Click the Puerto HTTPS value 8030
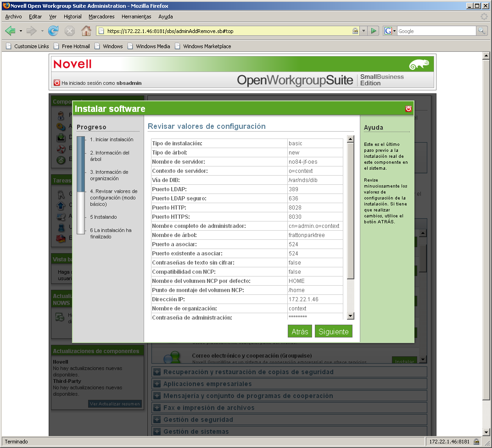This screenshot has width=492, height=448. 295,216
